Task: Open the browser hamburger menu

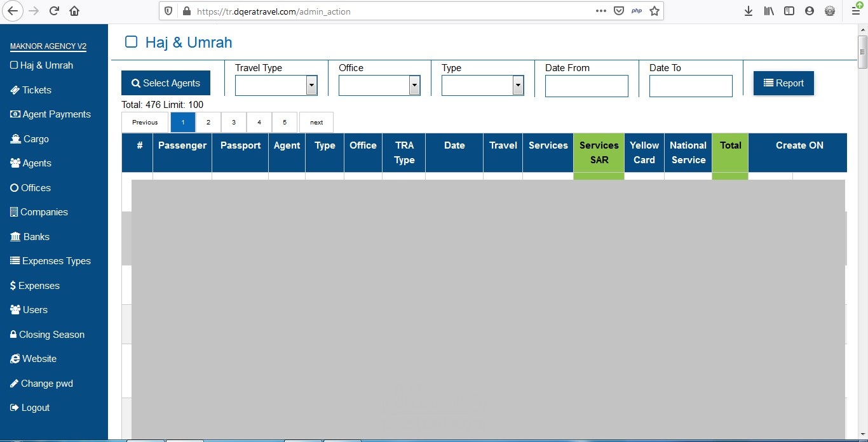Action: pyautogui.click(x=855, y=11)
